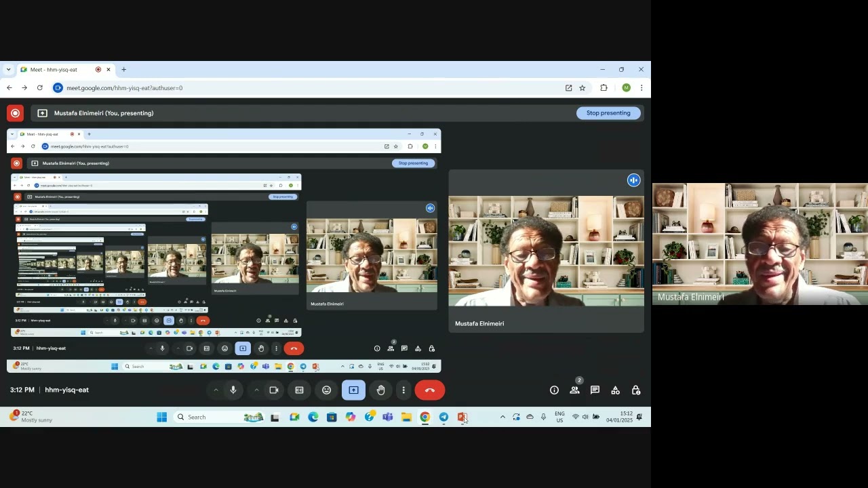The width and height of the screenshot is (868, 488).
Task: Switch to Google Chrome on the taskbar
Action: pyautogui.click(x=425, y=418)
